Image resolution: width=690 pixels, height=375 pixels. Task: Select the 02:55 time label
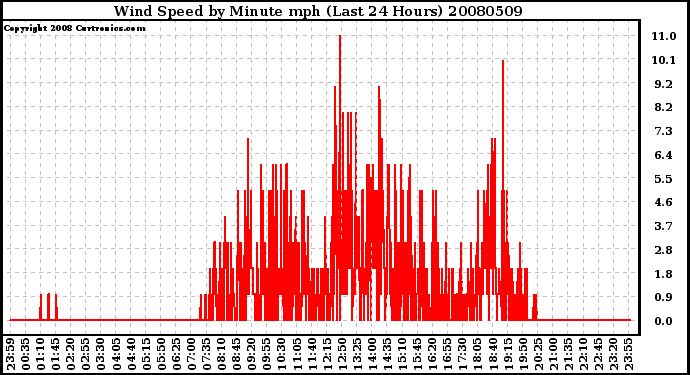click(86, 354)
